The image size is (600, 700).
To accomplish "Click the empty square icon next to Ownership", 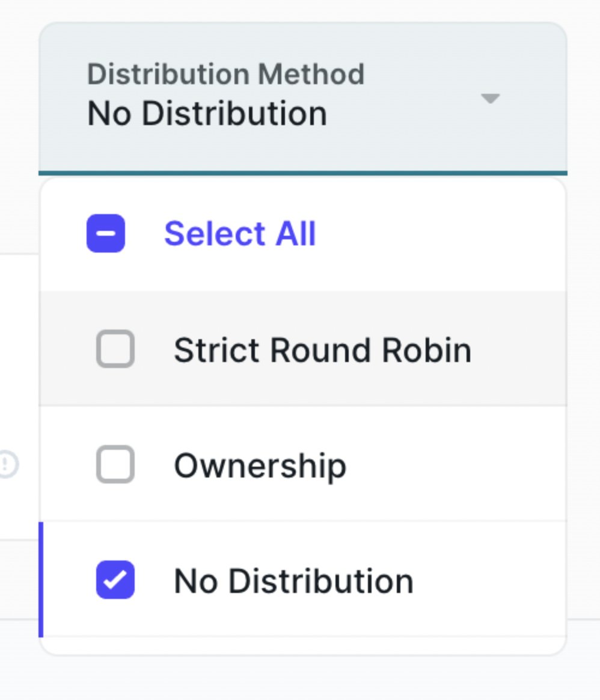I will point(115,464).
